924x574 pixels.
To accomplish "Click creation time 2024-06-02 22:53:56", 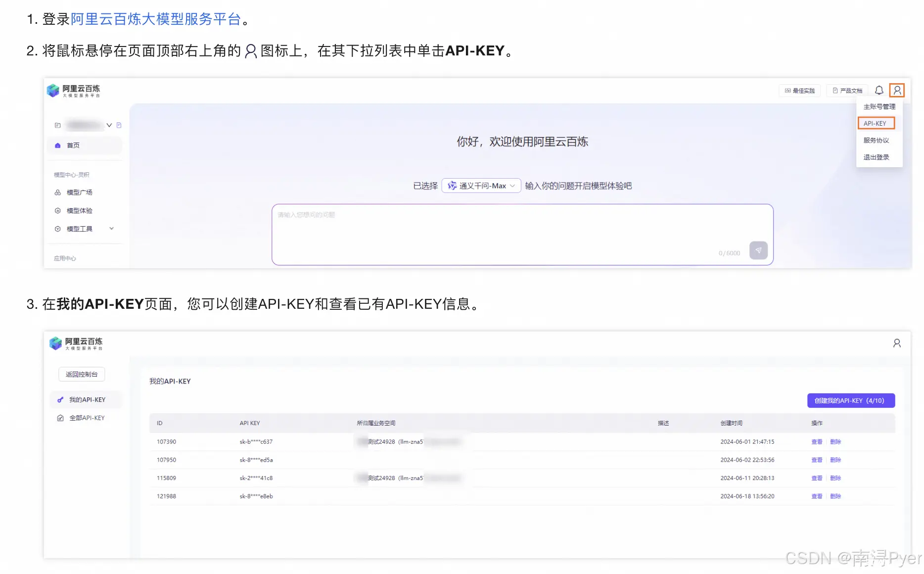I will (x=747, y=460).
